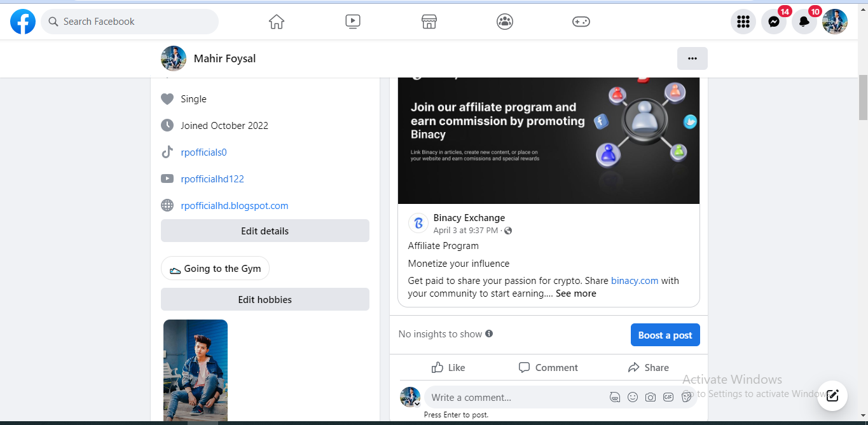
Task: Click the page vertical scrollbar thumb
Action: point(863,97)
